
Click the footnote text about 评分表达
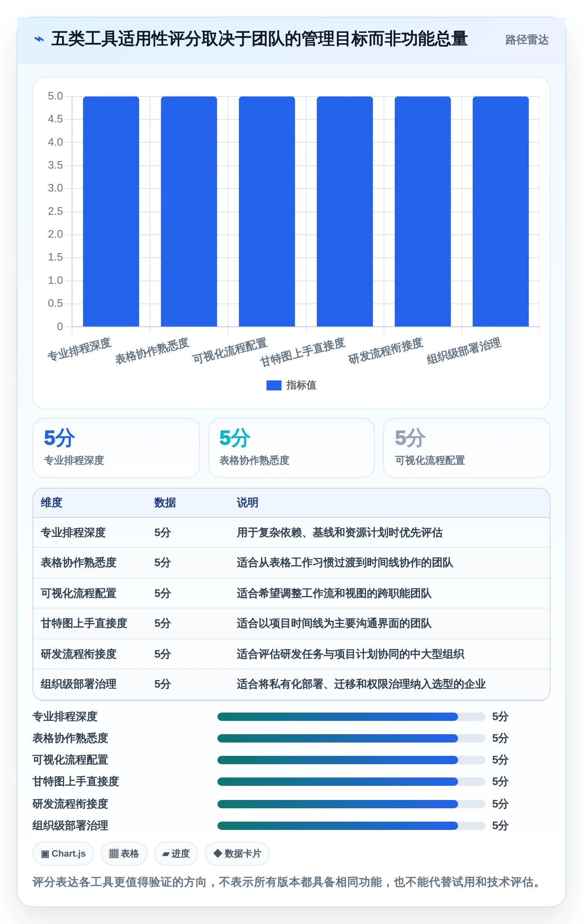pyautogui.click(x=287, y=882)
